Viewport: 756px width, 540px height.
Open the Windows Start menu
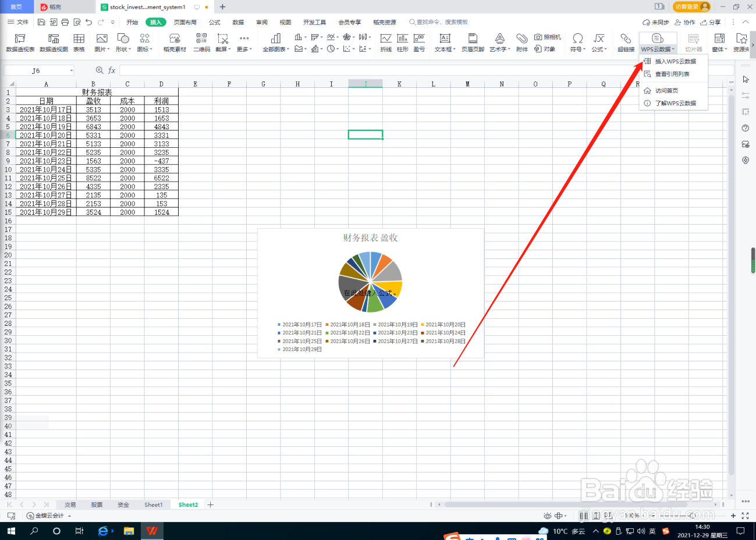coord(11,531)
